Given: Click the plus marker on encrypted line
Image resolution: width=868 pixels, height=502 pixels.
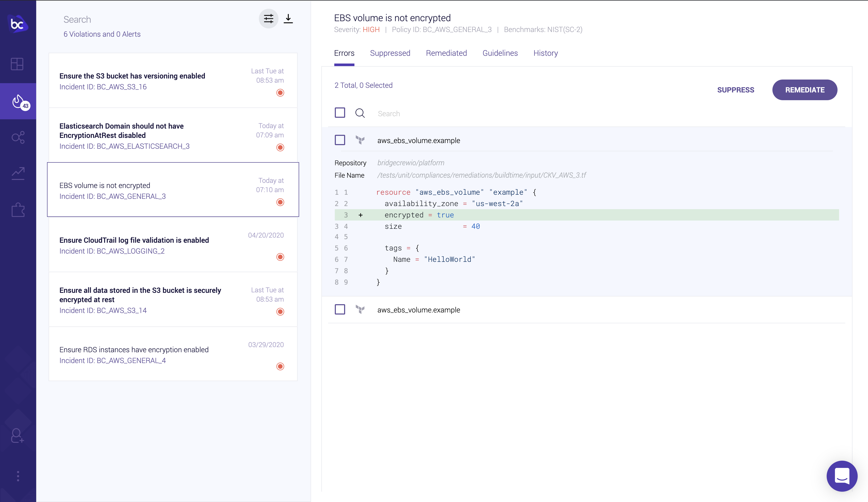Looking at the screenshot, I should pos(361,215).
